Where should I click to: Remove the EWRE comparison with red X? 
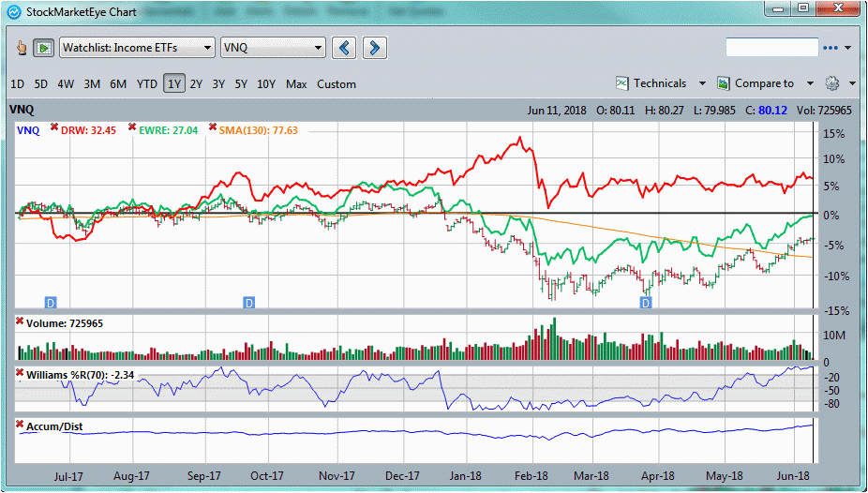(x=132, y=127)
